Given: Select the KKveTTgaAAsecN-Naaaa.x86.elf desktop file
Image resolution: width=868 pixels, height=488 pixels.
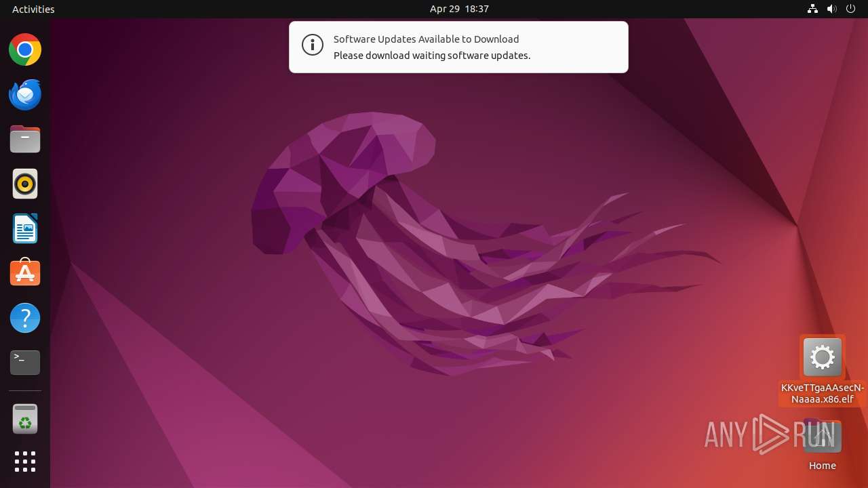Looking at the screenshot, I should [823, 357].
